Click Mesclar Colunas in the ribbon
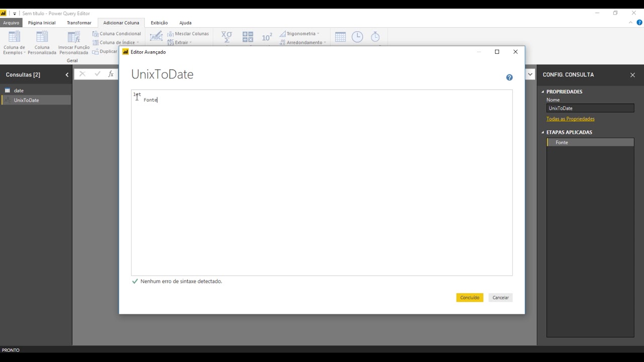Image resolution: width=644 pixels, height=362 pixels. 188,34
